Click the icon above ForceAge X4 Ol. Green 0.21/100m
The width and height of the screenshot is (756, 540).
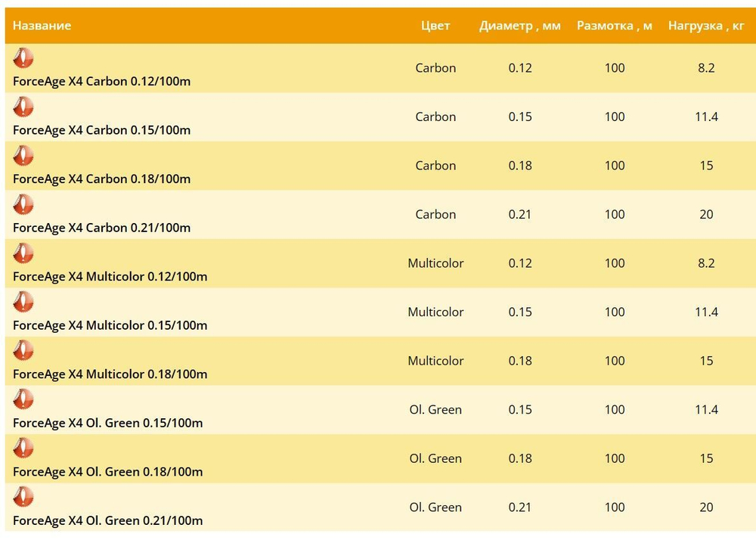pyautogui.click(x=23, y=497)
